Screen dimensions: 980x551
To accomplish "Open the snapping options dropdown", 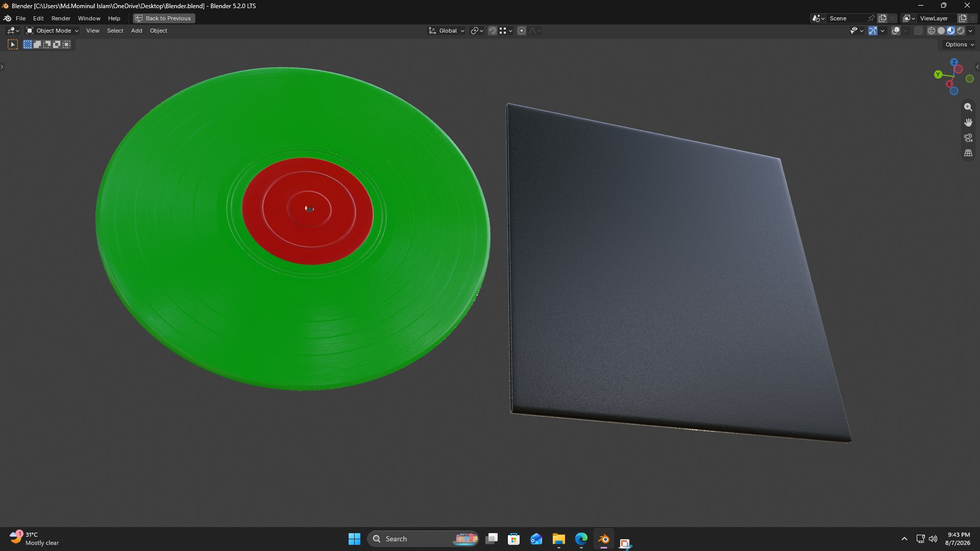I will (x=506, y=31).
